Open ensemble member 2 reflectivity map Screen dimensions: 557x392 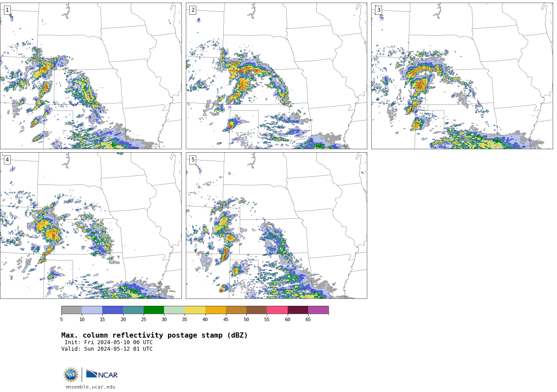pyautogui.click(x=276, y=76)
